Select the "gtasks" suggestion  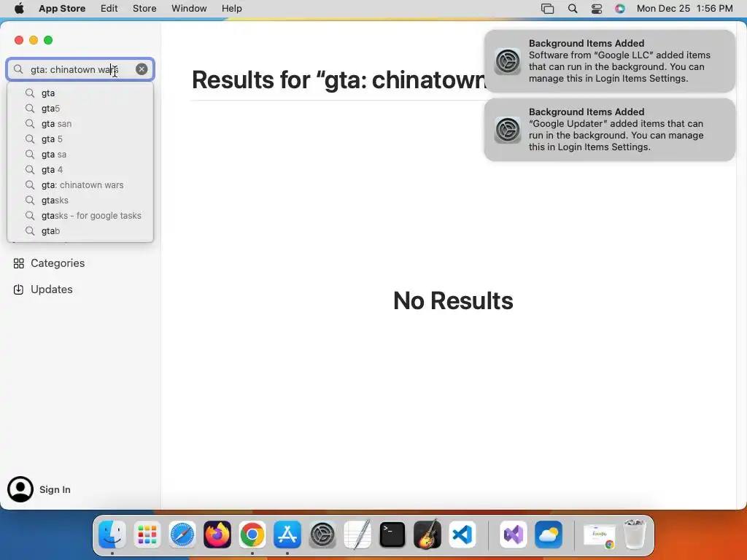(x=80, y=200)
